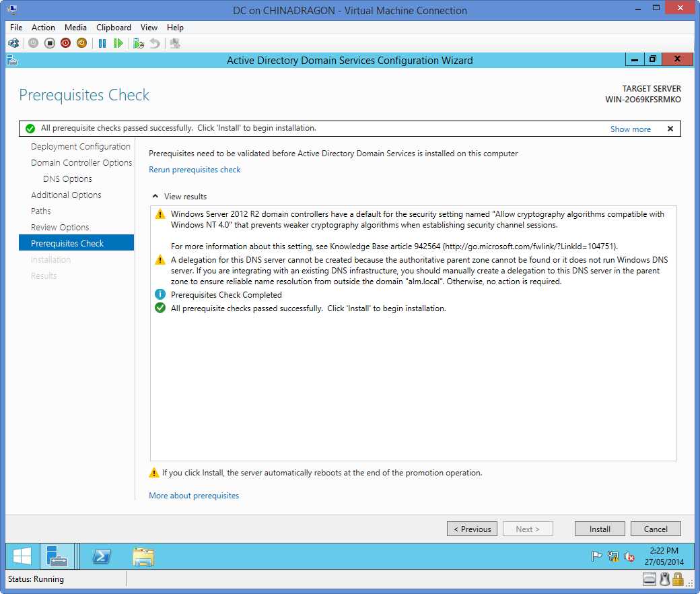Open the View menu
Screen dimensions: 700x594
149,27
